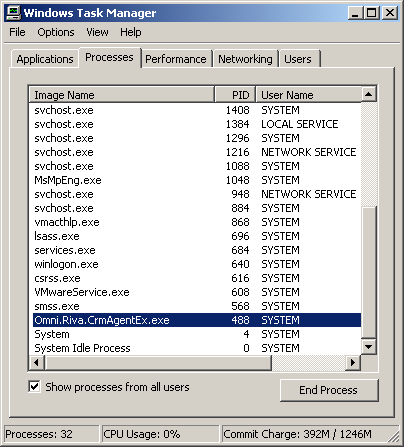Select the smss.exe process
The height and width of the screenshot is (447, 404).
[x=197, y=306]
